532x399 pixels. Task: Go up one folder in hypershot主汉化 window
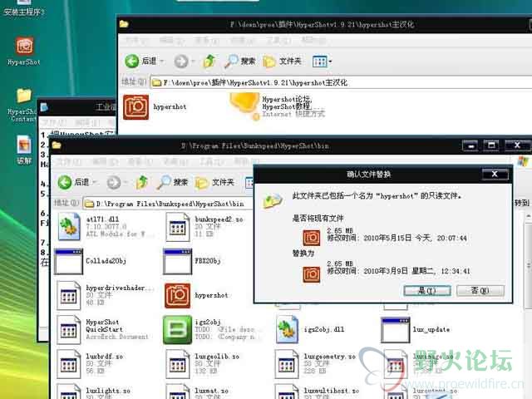pyautogui.click(x=209, y=61)
